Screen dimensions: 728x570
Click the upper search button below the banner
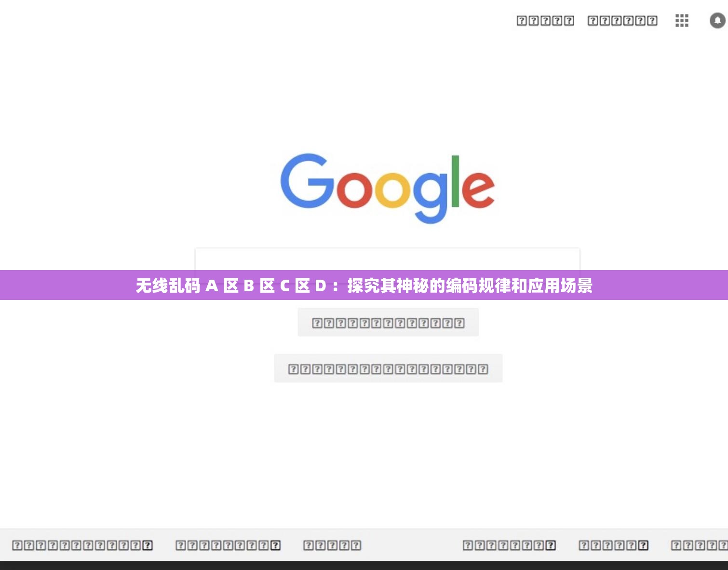[x=387, y=322]
